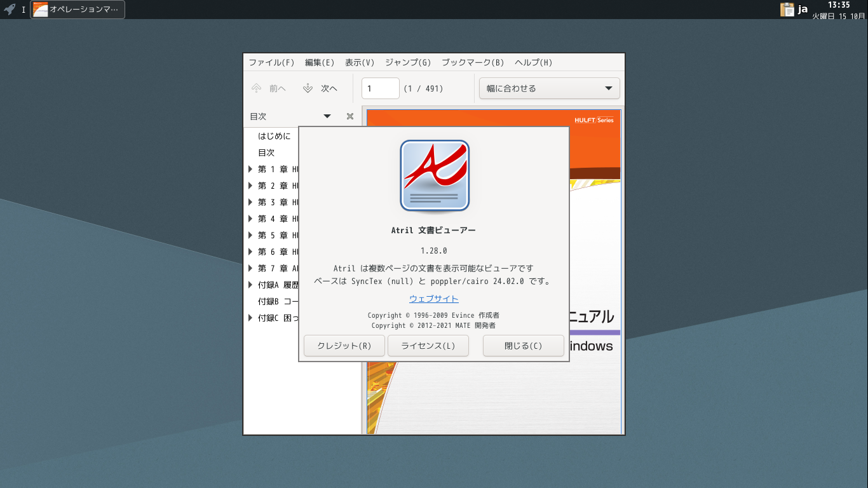Expand the 第 1 章 outline node
The width and height of the screenshot is (868, 488).
[x=250, y=169]
